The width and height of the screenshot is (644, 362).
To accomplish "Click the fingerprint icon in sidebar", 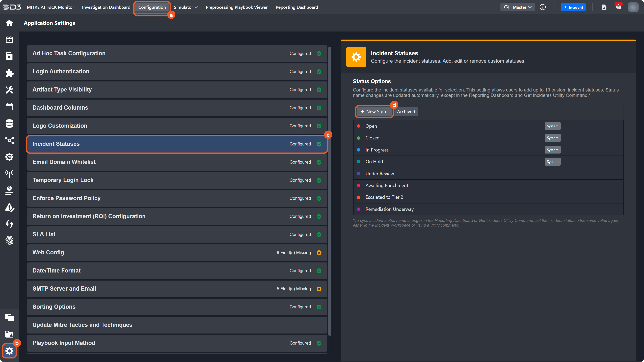I will [x=9, y=241].
